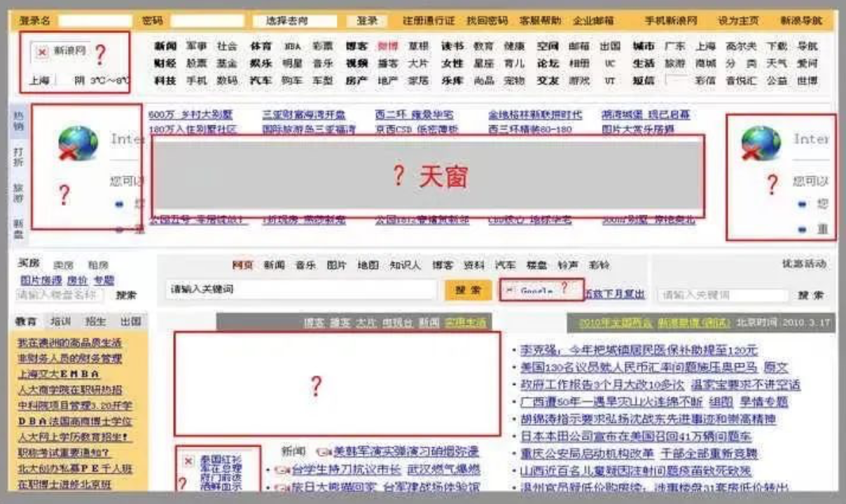846x504 pixels.
Task: Click the 登录 login button
Action: [367, 21]
